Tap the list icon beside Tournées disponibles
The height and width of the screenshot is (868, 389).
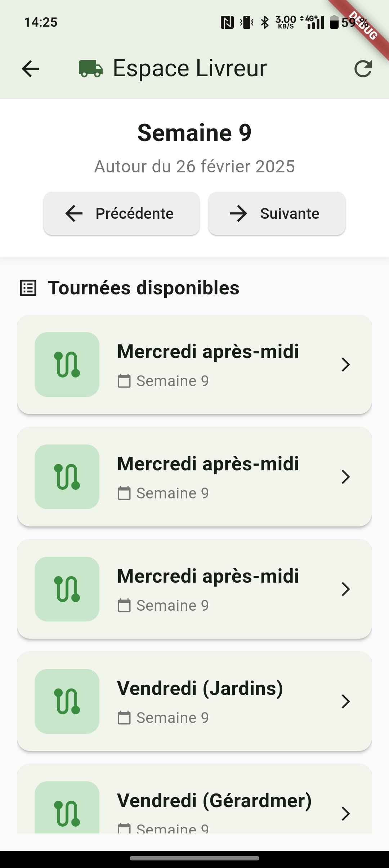(28, 288)
